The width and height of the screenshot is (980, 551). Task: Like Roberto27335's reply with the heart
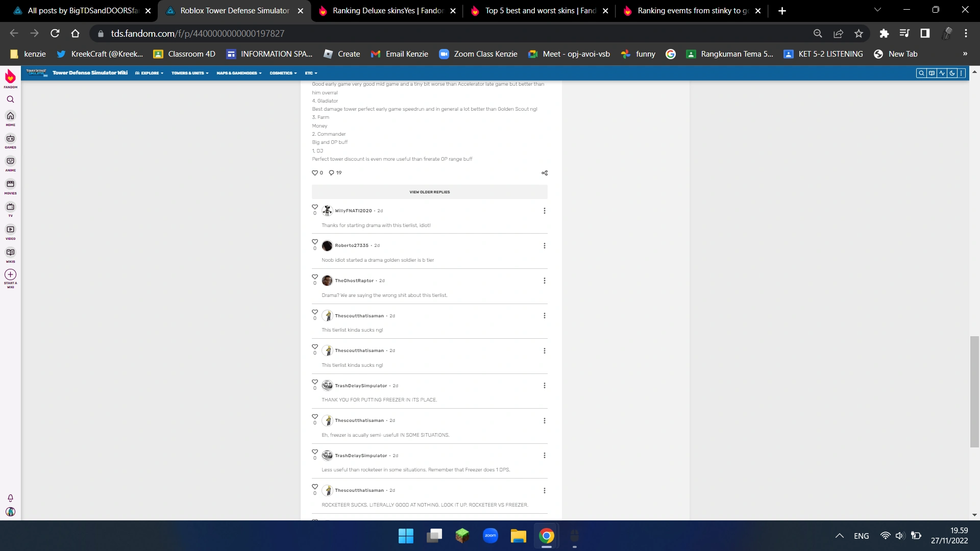pos(315,242)
